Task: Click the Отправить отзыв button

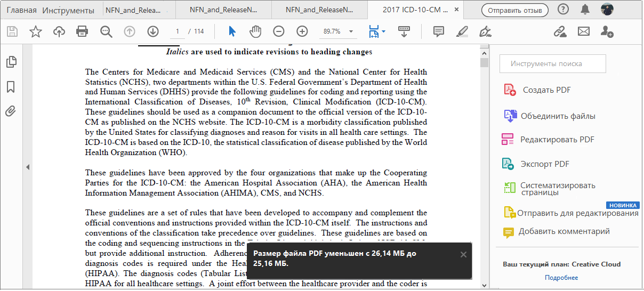Action: pyautogui.click(x=514, y=10)
